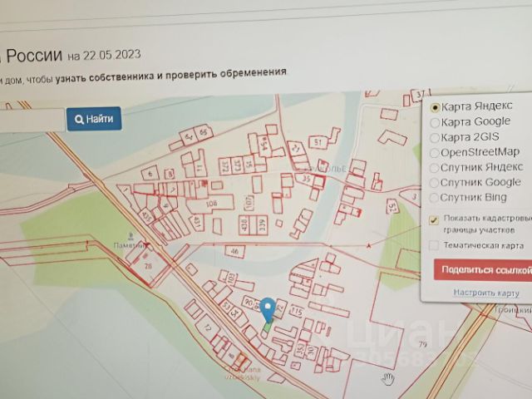This screenshot has width=532, height=399.
Task: Click the monument icon above Памятник label
Action: [130, 235]
